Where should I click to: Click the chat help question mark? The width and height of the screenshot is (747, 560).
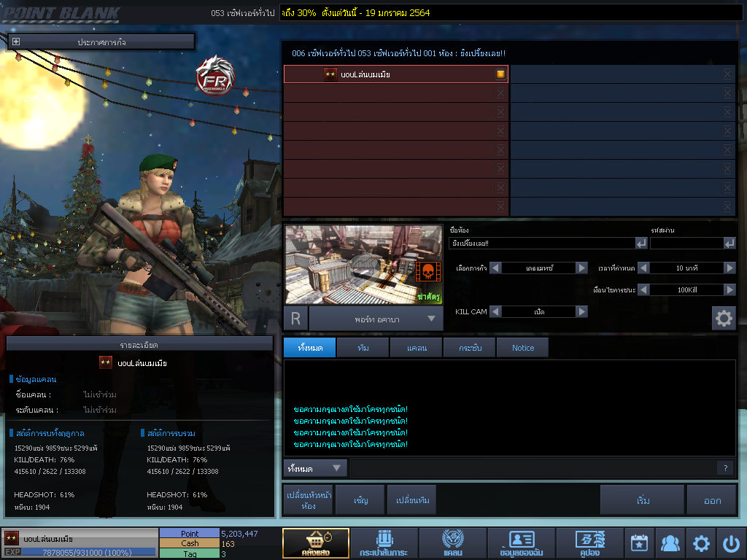tap(725, 468)
